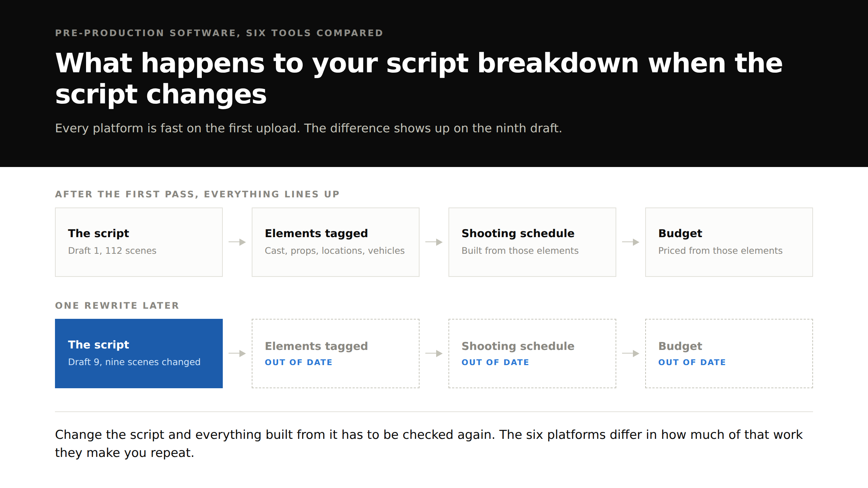Image resolution: width=868 pixels, height=488 pixels.
Task: Click the 'After the first pass' section label
Action: pyautogui.click(x=197, y=194)
